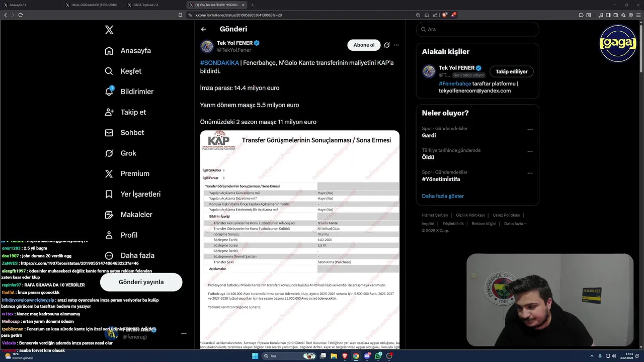This screenshot has width=644, height=362.
Task: Open account more options beside @feneragi
Action: 184,333
